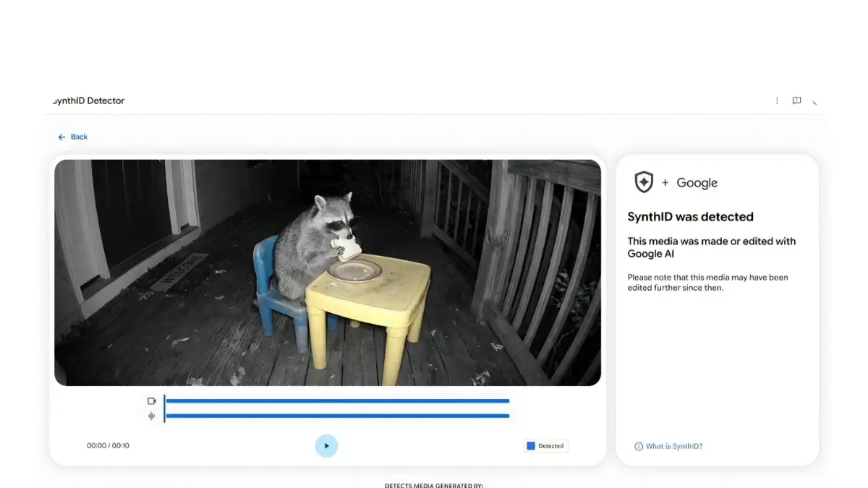Viewport: 868px width, 488px height.
Task: Click the raccoon video preview
Action: point(328,273)
